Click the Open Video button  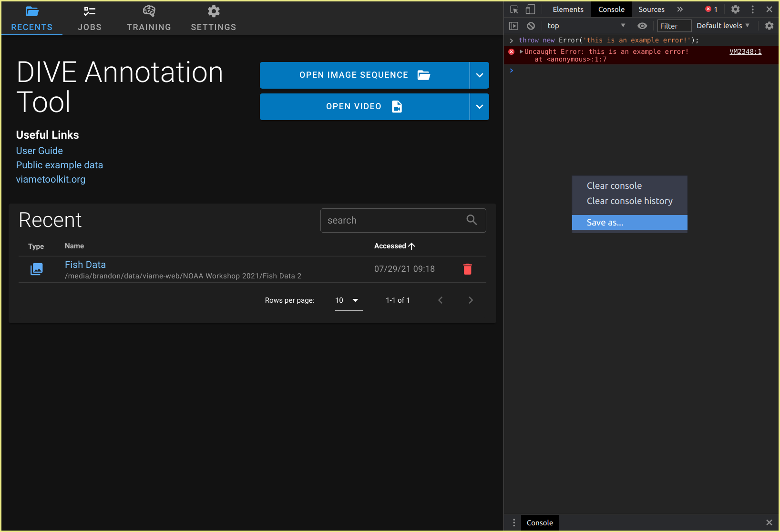click(x=365, y=107)
